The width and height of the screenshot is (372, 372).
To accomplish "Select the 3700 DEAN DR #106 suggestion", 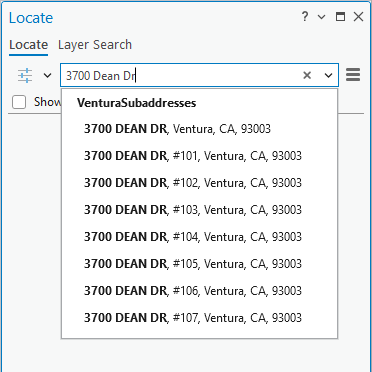I will (x=199, y=291).
